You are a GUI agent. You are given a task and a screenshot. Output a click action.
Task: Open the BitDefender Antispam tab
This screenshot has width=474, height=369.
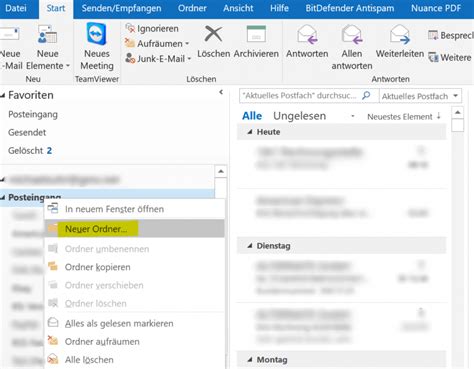coord(350,8)
